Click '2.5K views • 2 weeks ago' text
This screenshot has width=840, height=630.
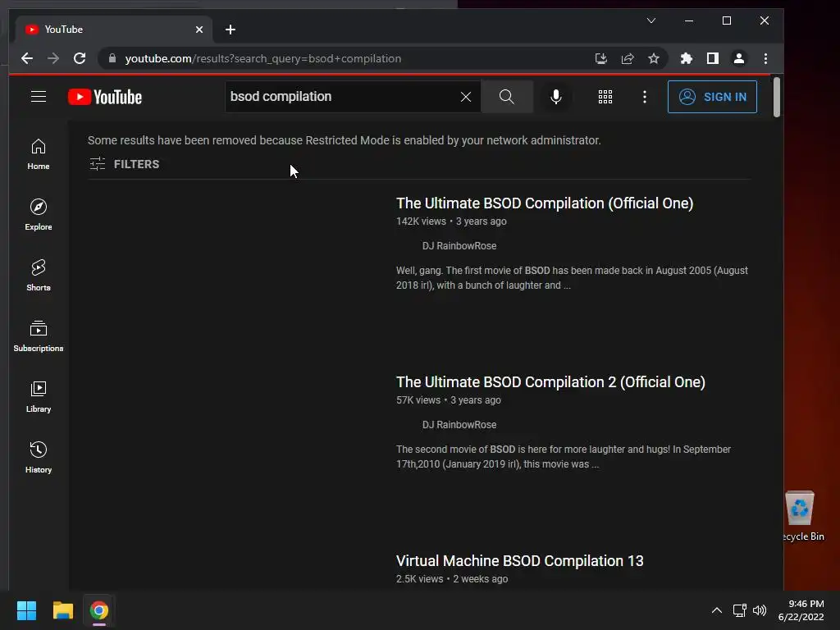(x=452, y=579)
